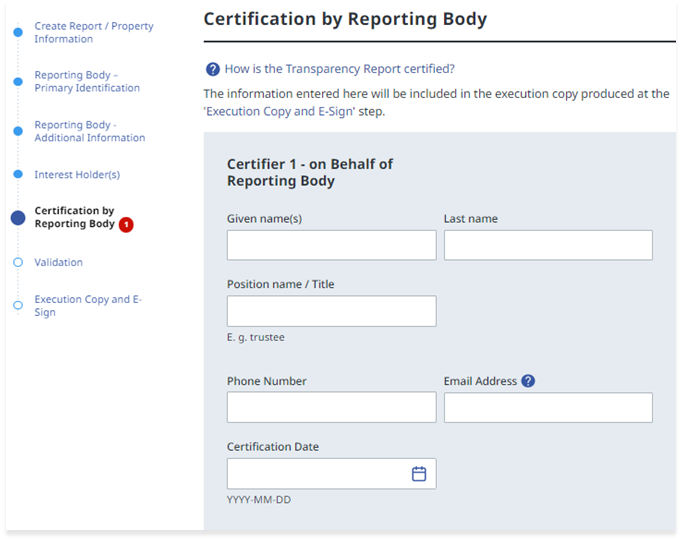
Task: Click the Create Report step bullet
Action: [18, 32]
